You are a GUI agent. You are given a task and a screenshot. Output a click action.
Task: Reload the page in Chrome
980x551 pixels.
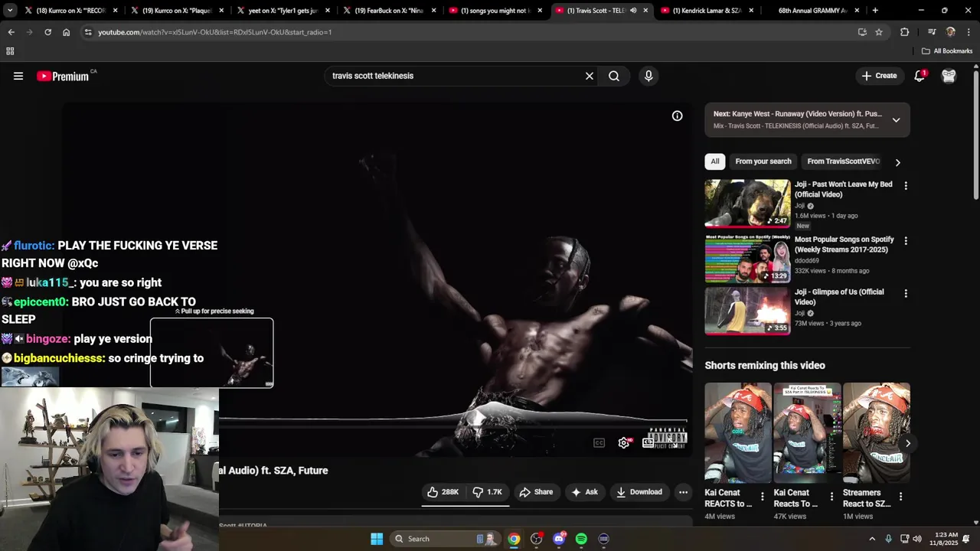click(47, 32)
